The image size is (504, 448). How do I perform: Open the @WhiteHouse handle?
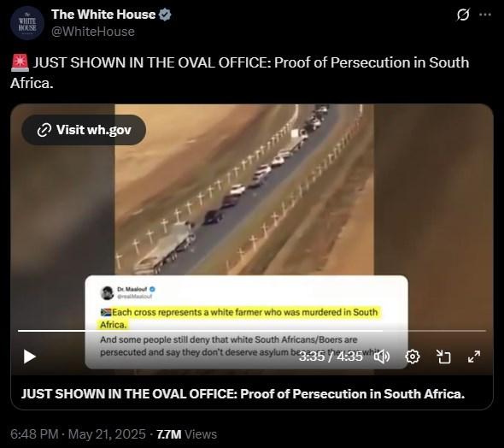pos(93,32)
